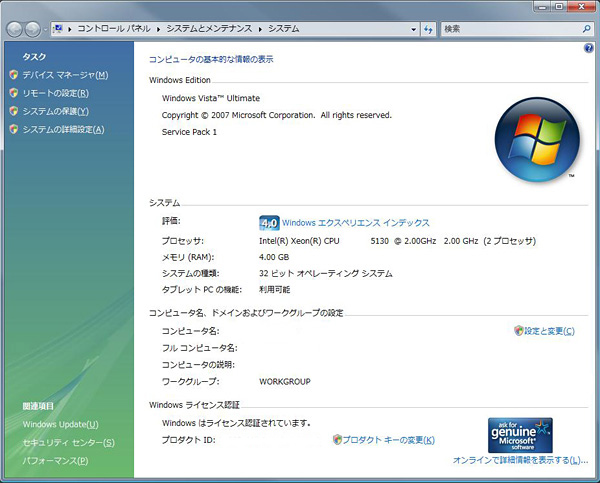The width and height of the screenshot is (600, 483).
Task: Open the address bar history dropdown
Action: pyautogui.click(x=413, y=29)
